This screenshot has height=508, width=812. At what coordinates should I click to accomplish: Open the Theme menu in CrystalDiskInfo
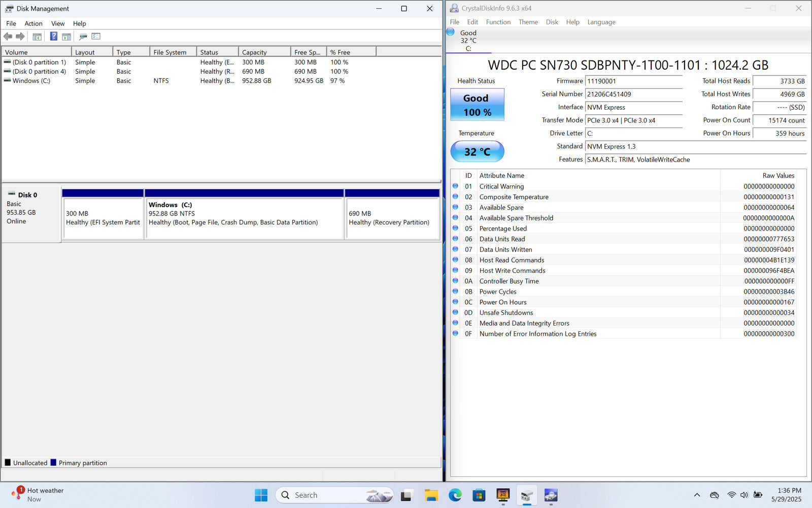click(x=528, y=22)
